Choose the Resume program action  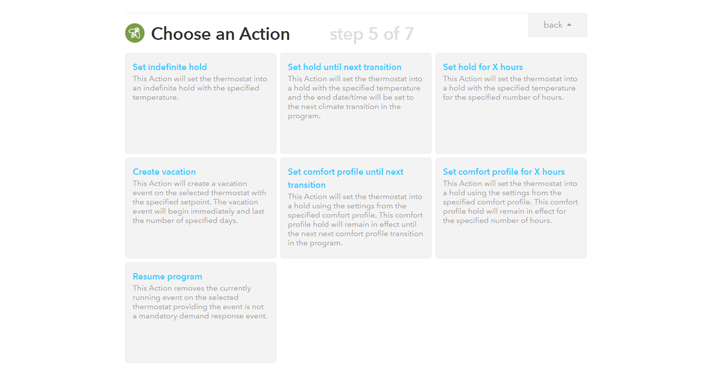[167, 277]
